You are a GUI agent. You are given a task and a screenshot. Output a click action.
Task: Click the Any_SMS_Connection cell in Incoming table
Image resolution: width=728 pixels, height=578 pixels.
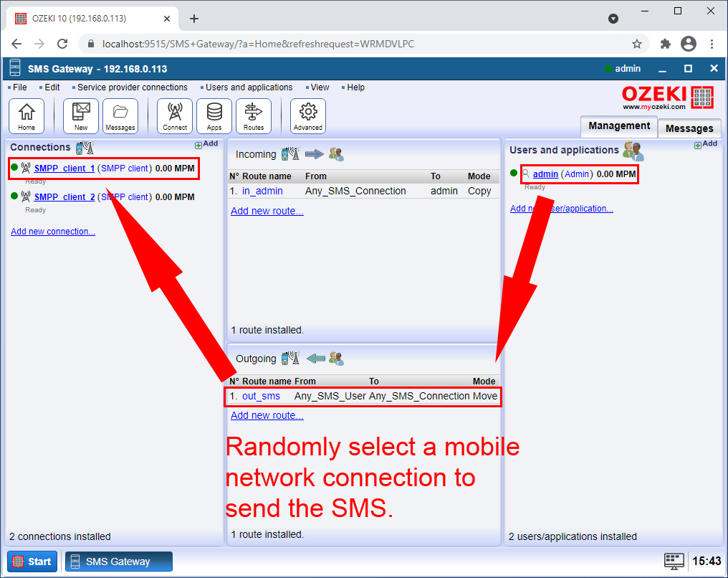point(355,191)
